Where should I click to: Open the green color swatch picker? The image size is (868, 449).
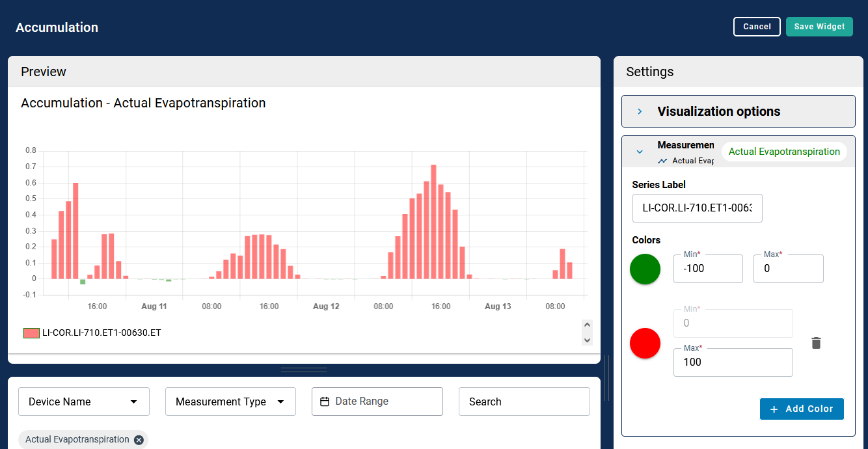pyautogui.click(x=645, y=269)
